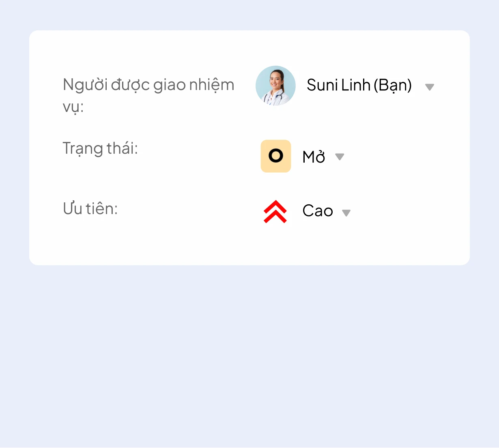Click the Trạng thái label

[100, 148]
